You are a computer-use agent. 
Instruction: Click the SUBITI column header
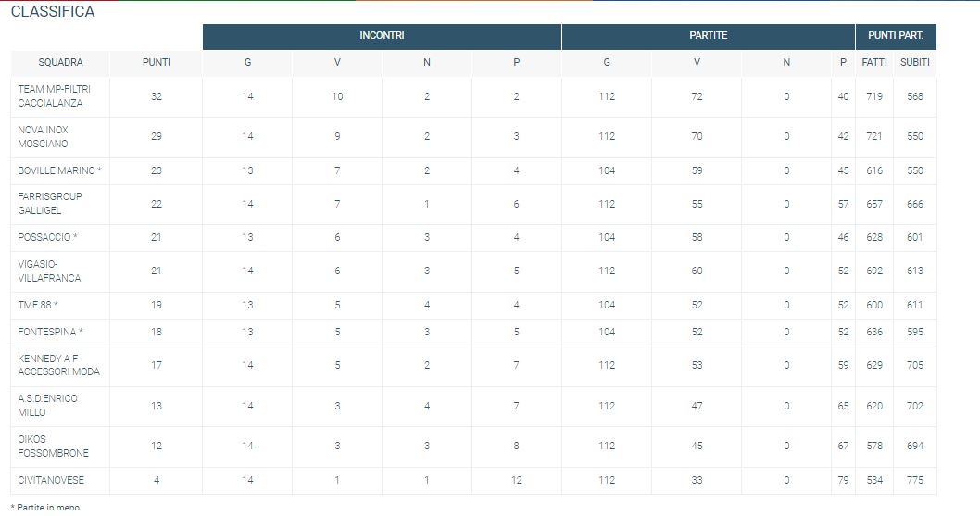point(915,63)
